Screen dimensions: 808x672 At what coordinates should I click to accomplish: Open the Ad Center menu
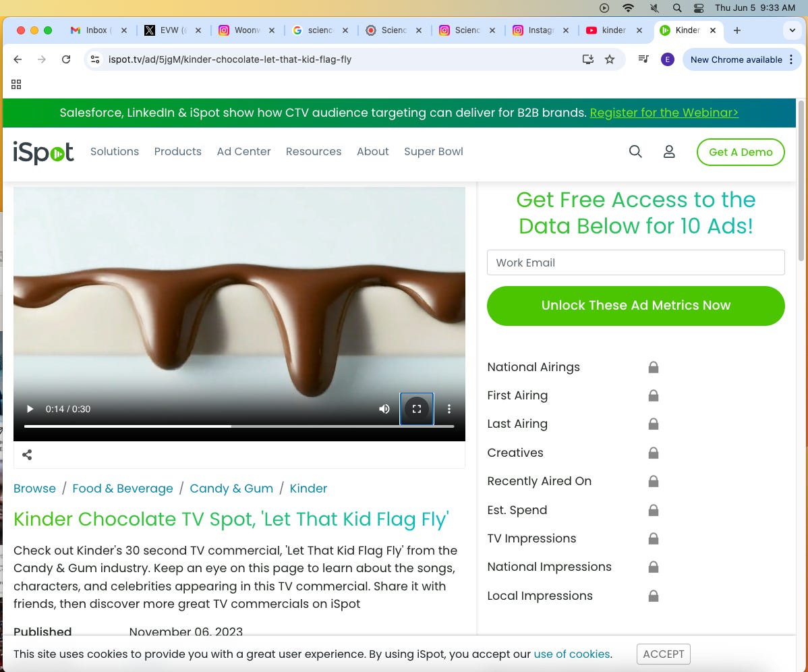243,152
